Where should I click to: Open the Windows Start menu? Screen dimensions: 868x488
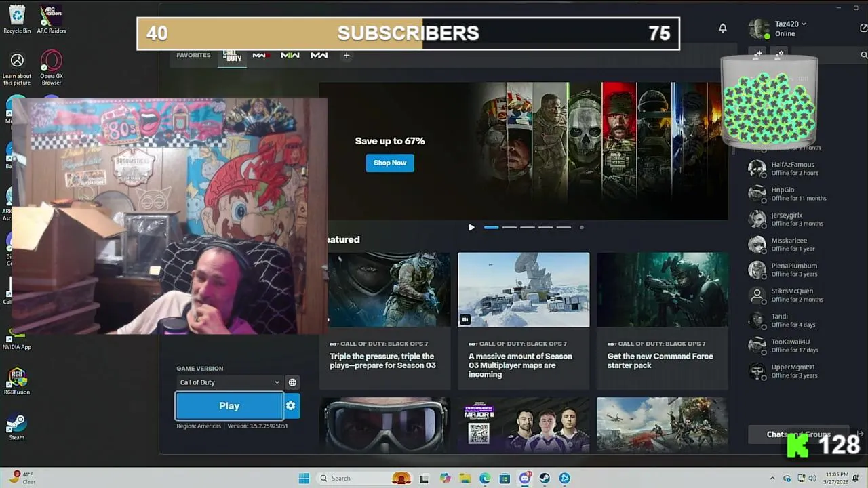304,479
